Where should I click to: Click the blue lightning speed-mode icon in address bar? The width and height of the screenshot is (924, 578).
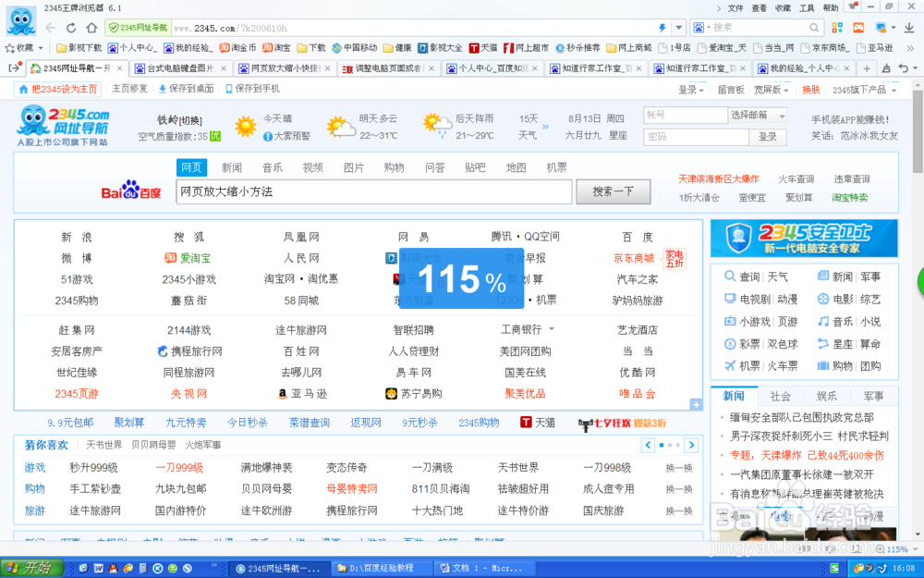(x=663, y=28)
